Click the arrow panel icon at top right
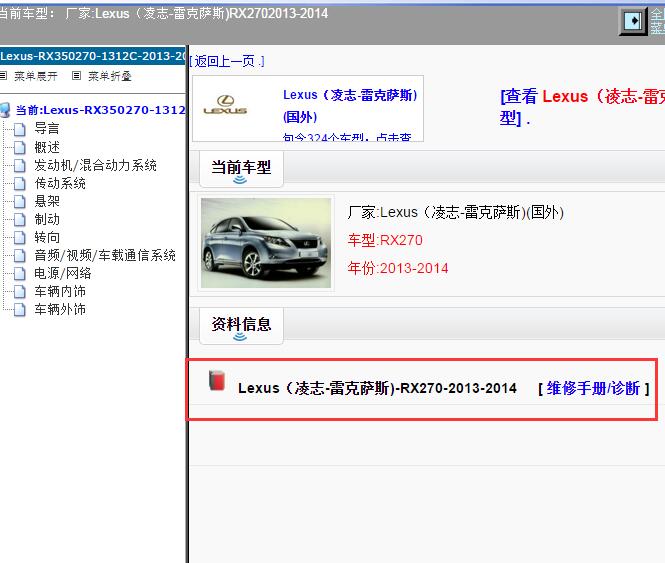The image size is (665, 563). [x=633, y=21]
